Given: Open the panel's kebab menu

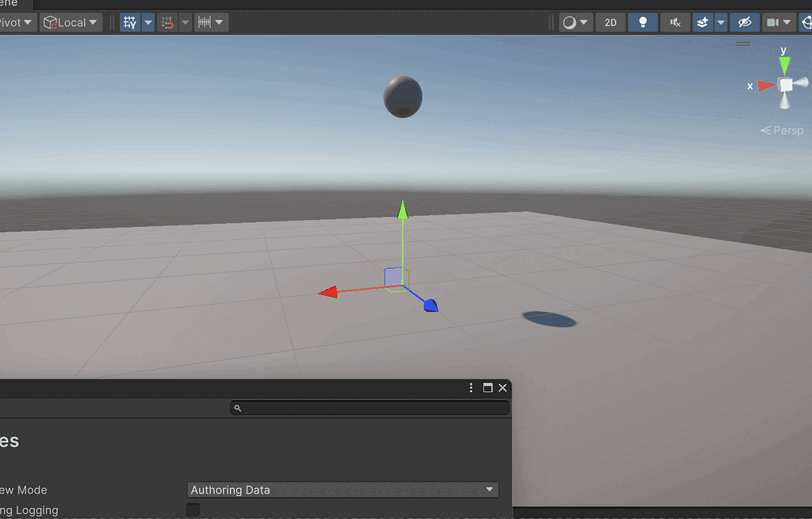Looking at the screenshot, I should [x=471, y=388].
